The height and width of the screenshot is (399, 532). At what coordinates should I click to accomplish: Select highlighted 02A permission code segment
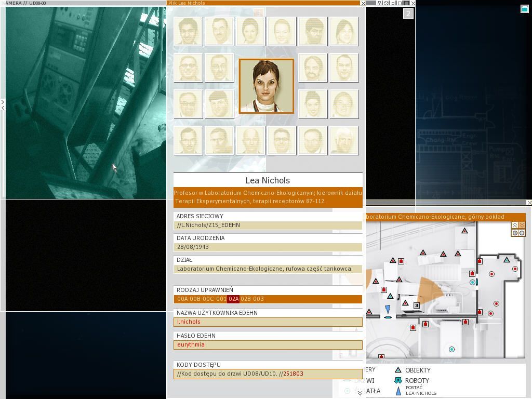(x=233, y=299)
